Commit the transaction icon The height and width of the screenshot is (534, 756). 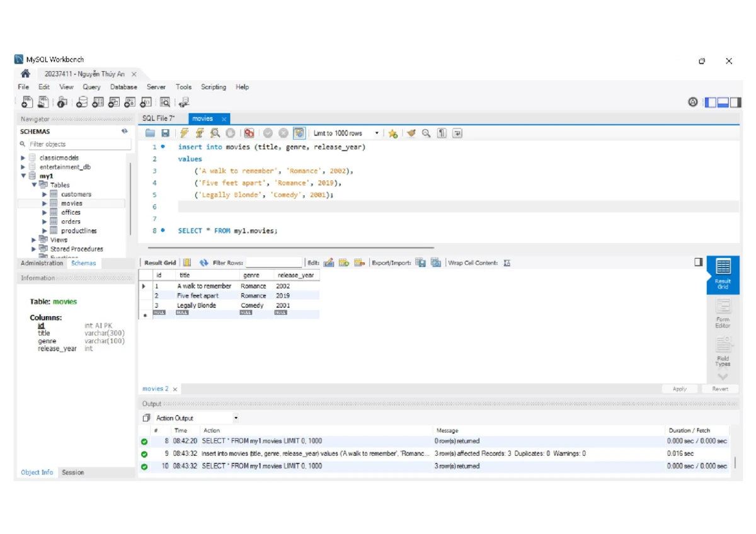(x=268, y=133)
